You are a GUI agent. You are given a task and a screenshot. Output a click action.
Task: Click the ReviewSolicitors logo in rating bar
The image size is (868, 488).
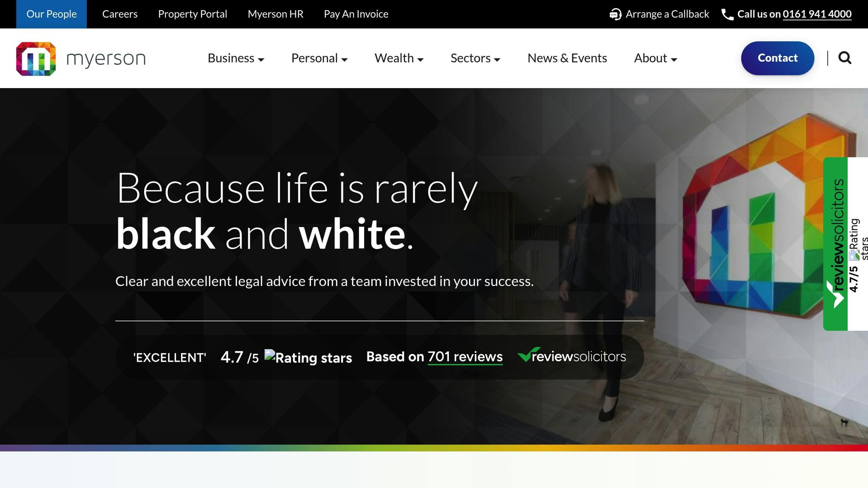pyautogui.click(x=571, y=356)
